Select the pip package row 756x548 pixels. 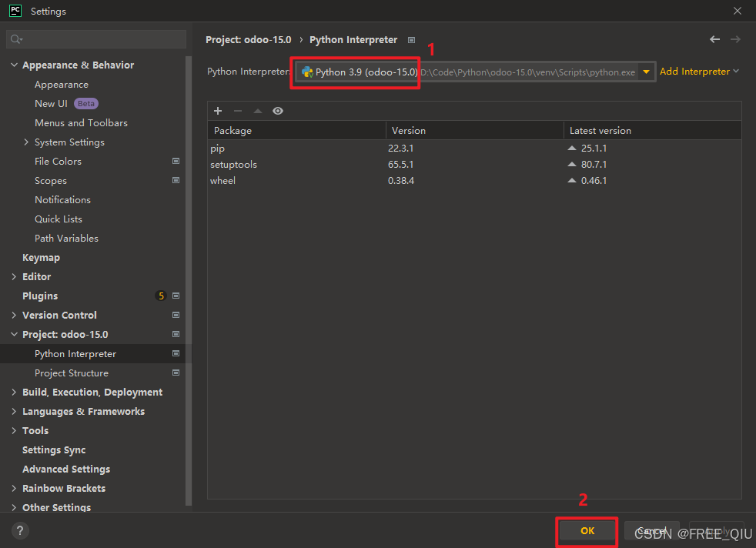474,148
